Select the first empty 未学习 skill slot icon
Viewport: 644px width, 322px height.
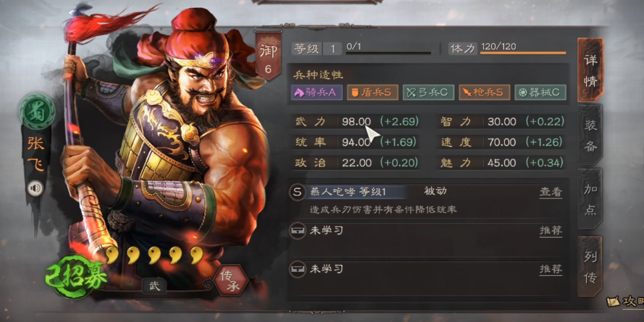pos(297,231)
